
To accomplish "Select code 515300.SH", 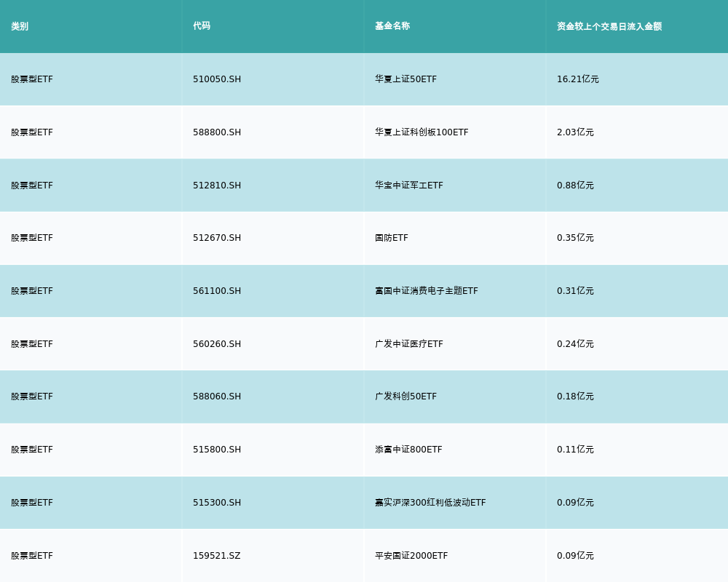I will [217, 503].
